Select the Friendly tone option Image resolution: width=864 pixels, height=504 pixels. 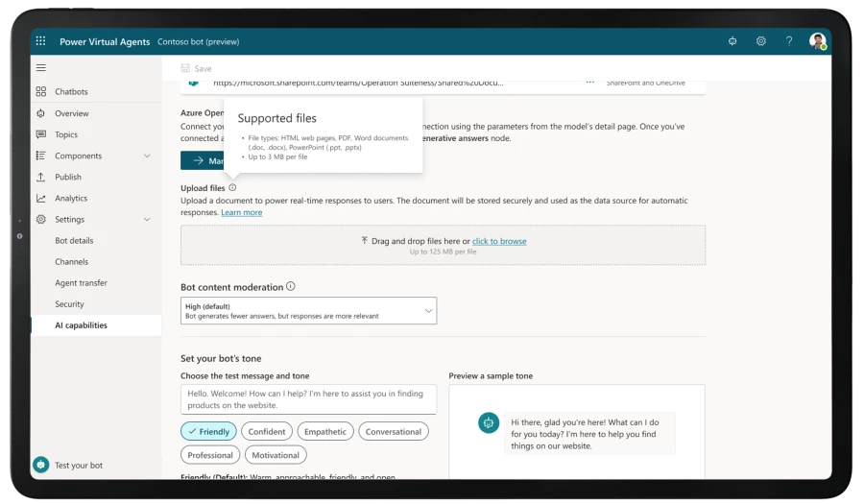coord(208,432)
